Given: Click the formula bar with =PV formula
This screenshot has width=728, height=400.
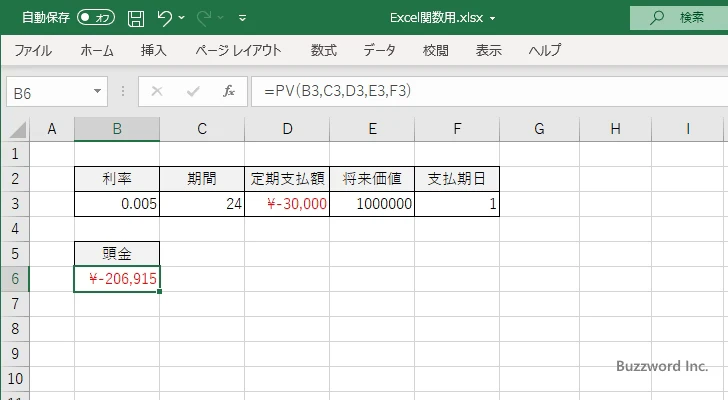Looking at the screenshot, I should [x=489, y=91].
